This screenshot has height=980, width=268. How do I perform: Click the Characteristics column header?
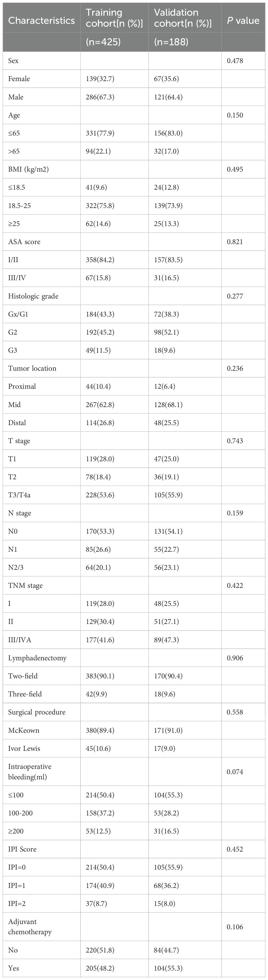pyautogui.click(x=41, y=21)
